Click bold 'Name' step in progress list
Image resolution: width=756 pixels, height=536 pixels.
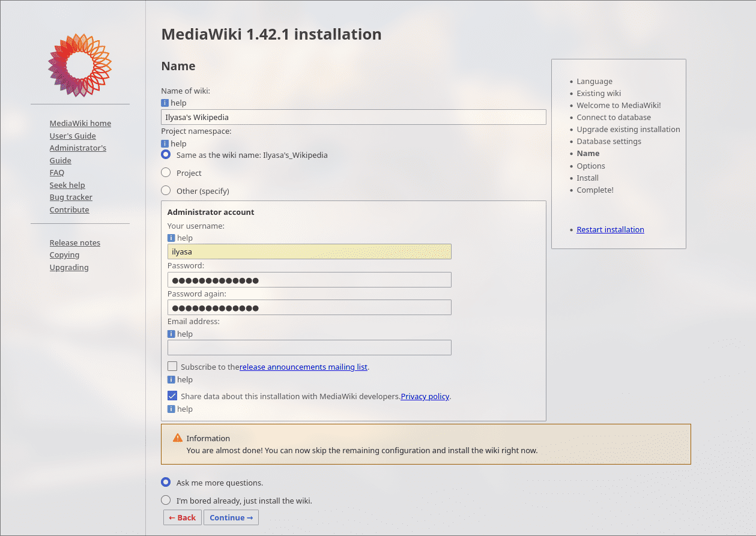(588, 154)
